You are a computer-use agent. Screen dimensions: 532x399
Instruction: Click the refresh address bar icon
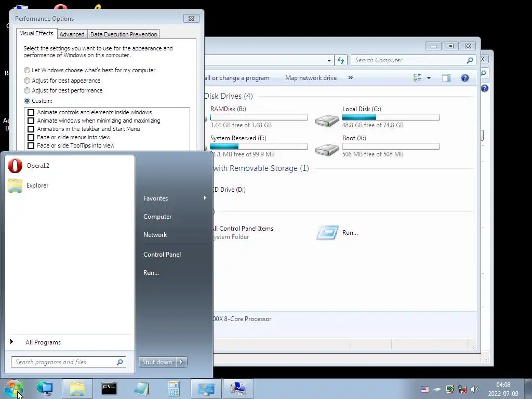tap(341, 60)
